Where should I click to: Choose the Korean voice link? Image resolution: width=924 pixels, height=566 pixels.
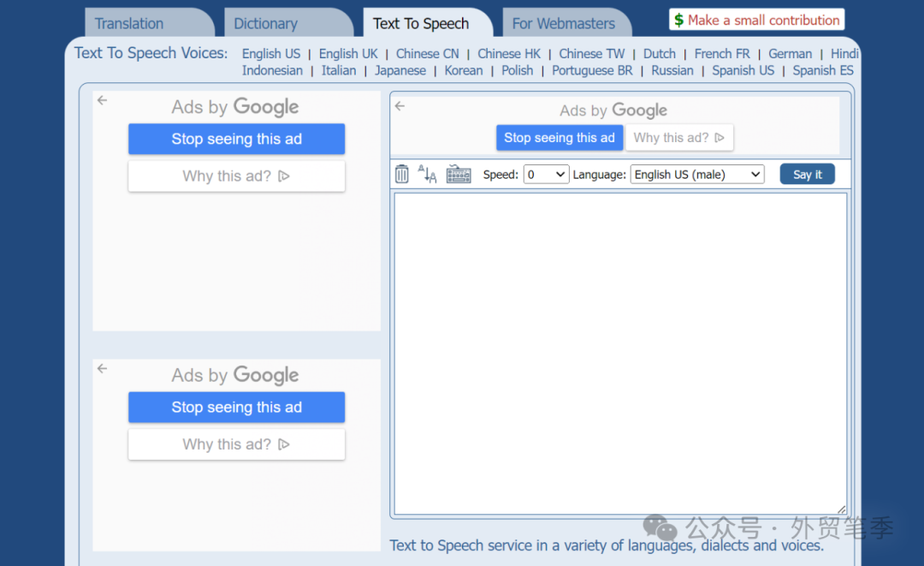(464, 71)
